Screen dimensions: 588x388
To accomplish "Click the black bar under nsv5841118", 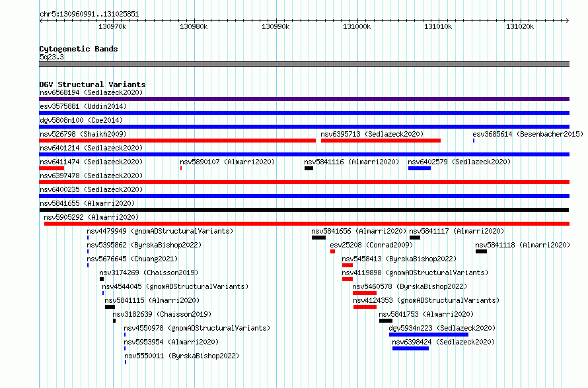I will 481,251.
